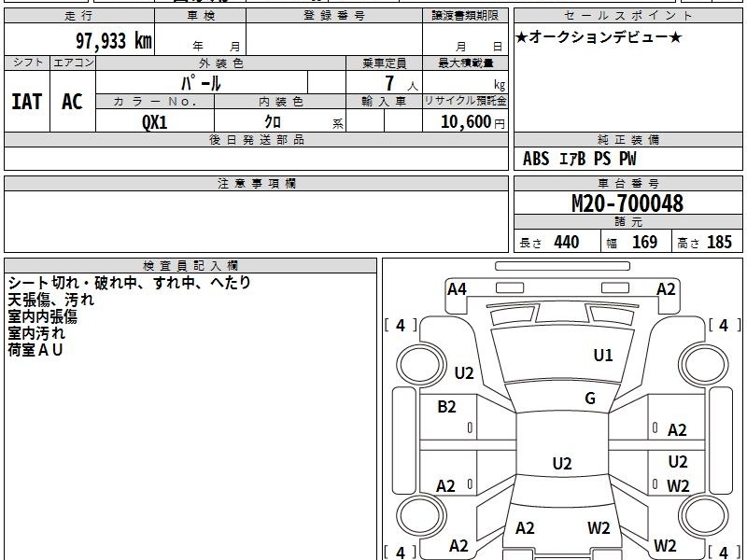Click the 登録番号 header
This screenshot has height=560, width=747.
point(334,16)
